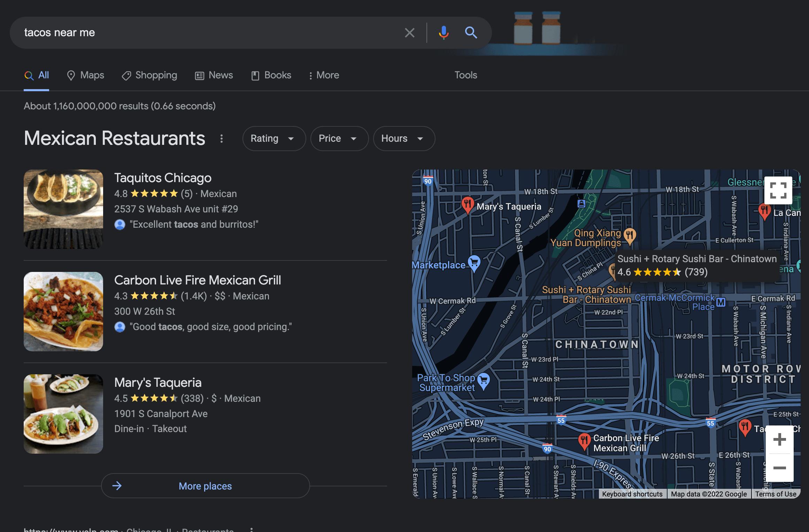Start voice search with the microphone icon
The width and height of the screenshot is (809, 532).
pyautogui.click(x=444, y=33)
